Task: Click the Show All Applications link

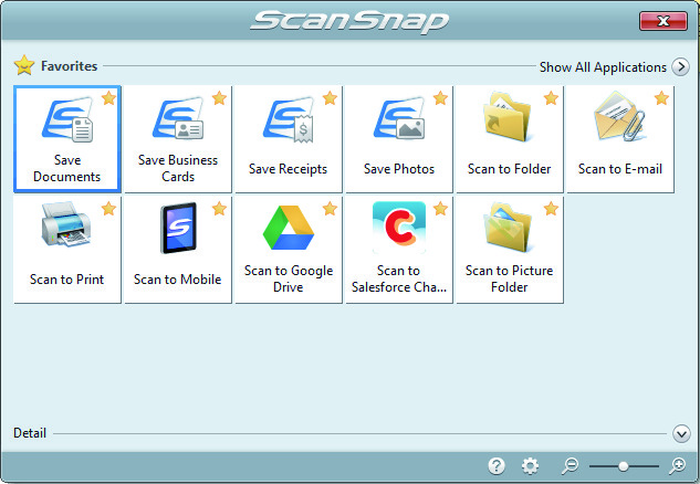Action: (x=603, y=67)
